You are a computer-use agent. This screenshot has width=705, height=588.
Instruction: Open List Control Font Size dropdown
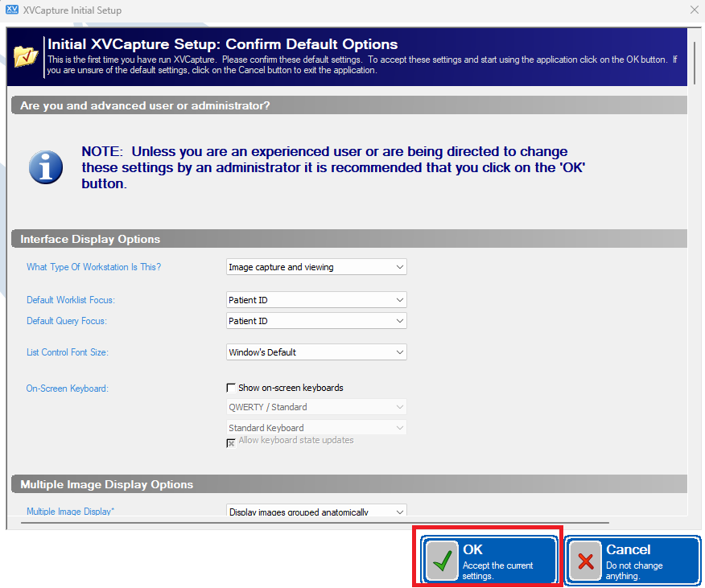click(316, 352)
